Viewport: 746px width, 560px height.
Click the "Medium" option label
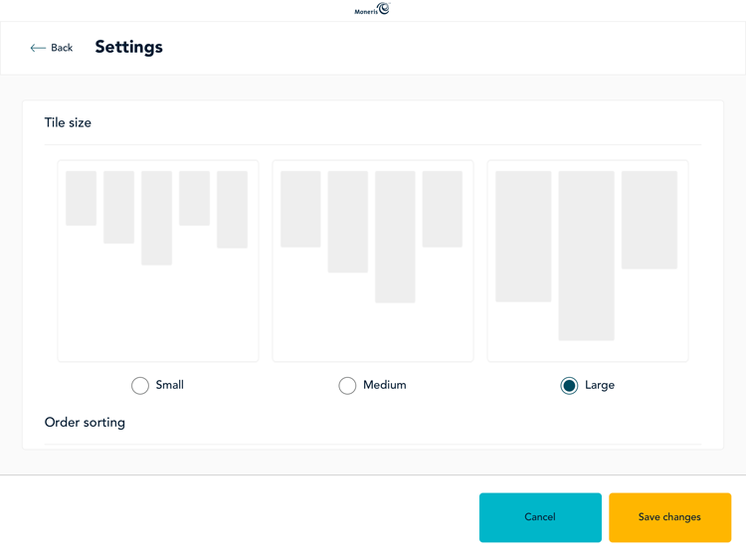pyautogui.click(x=385, y=385)
